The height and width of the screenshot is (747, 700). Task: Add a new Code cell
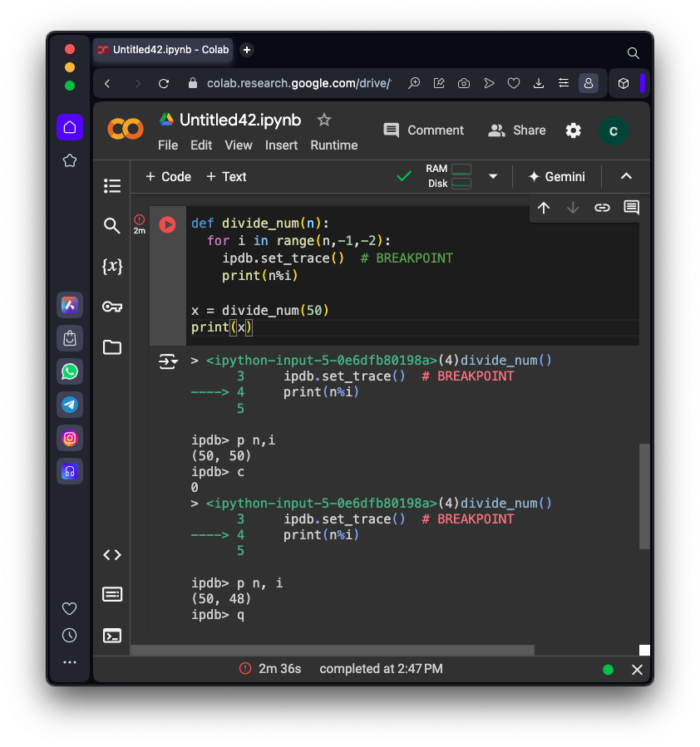pos(168,176)
